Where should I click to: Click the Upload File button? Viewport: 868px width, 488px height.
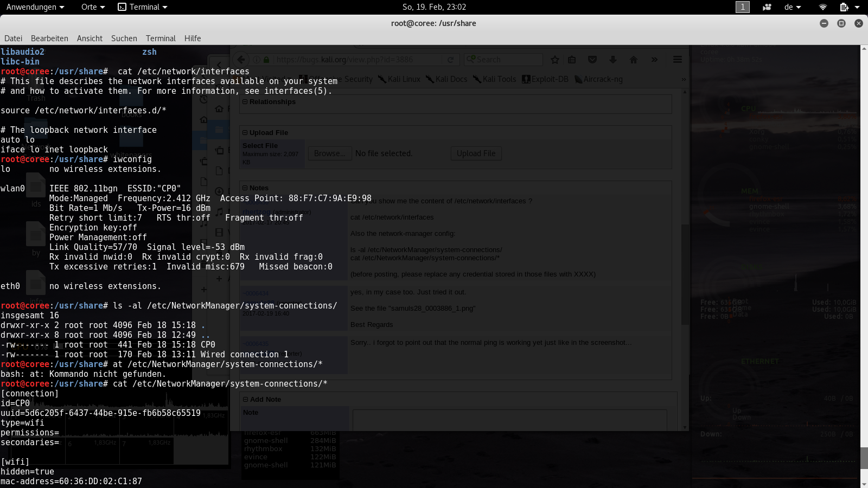pos(476,153)
